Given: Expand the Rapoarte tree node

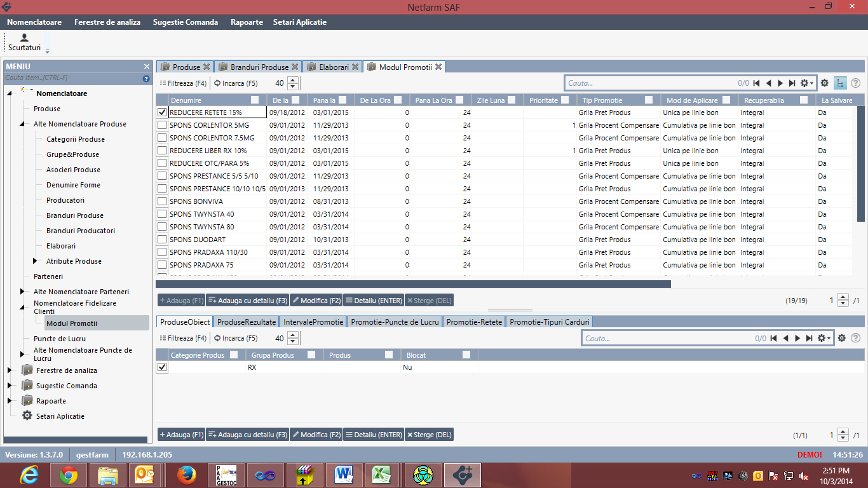Looking at the screenshot, I should pyautogui.click(x=10, y=401).
